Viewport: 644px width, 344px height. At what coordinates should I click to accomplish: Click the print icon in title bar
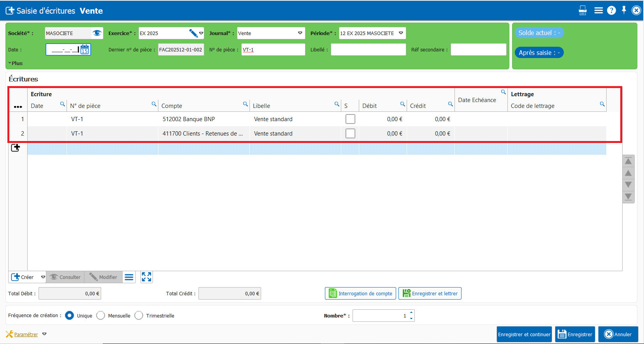click(583, 11)
